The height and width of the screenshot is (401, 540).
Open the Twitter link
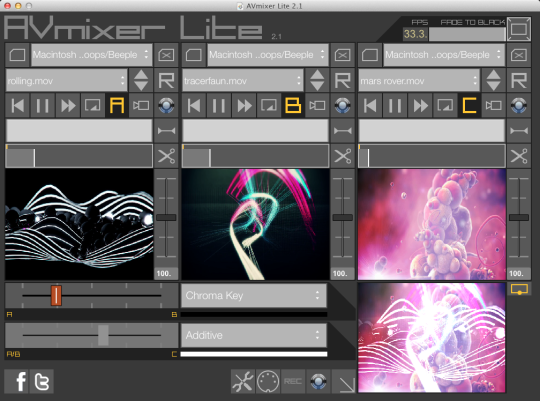(42, 381)
